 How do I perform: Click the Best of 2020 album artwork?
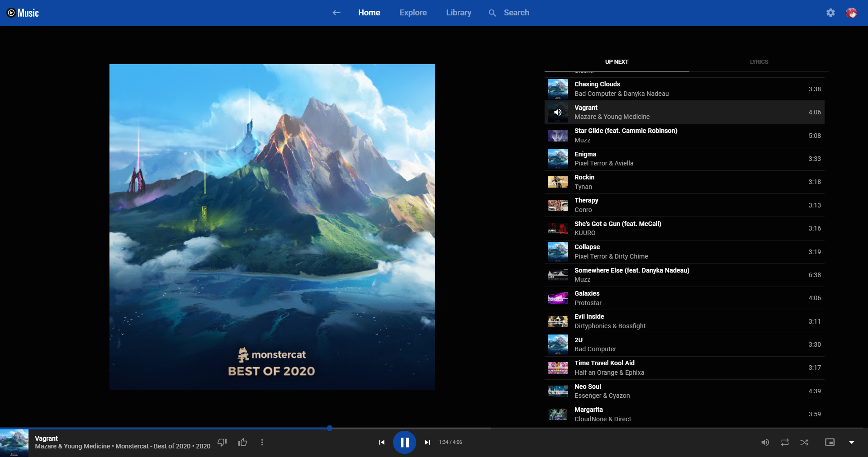click(x=272, y=227)
